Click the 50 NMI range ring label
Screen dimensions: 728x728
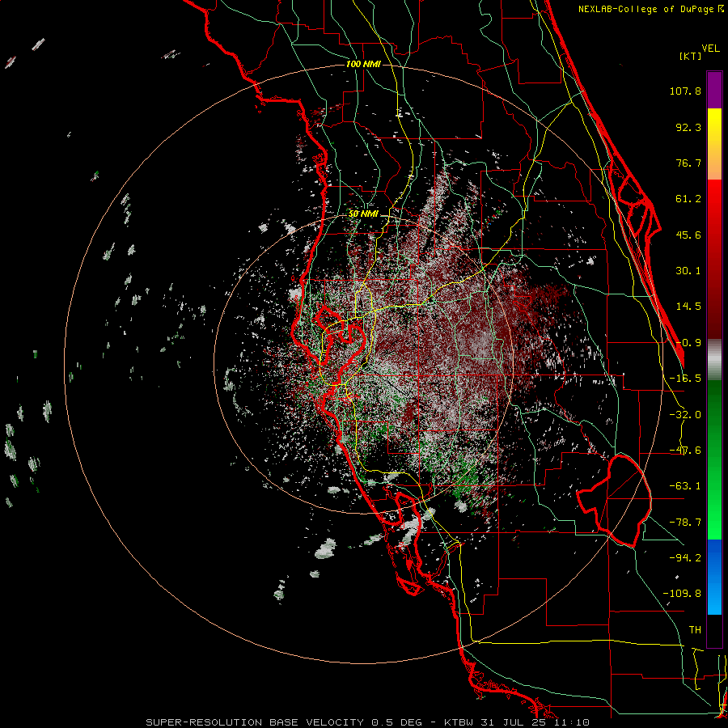coord(363,214)
